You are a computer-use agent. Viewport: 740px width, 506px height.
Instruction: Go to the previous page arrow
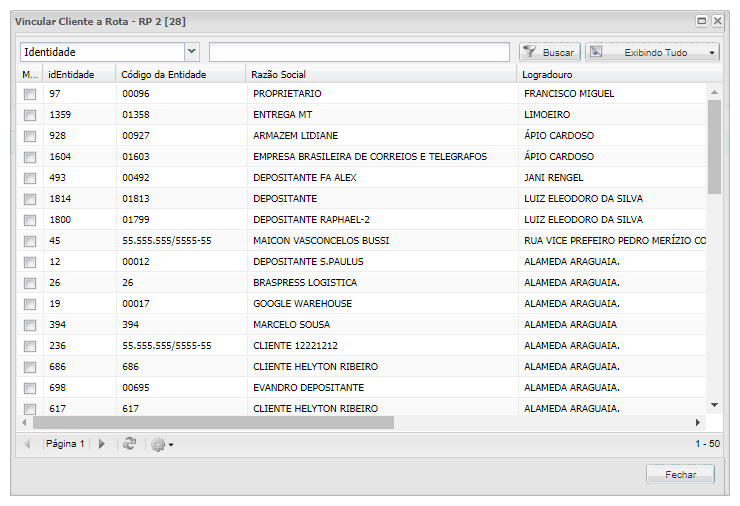coord(27,444)
